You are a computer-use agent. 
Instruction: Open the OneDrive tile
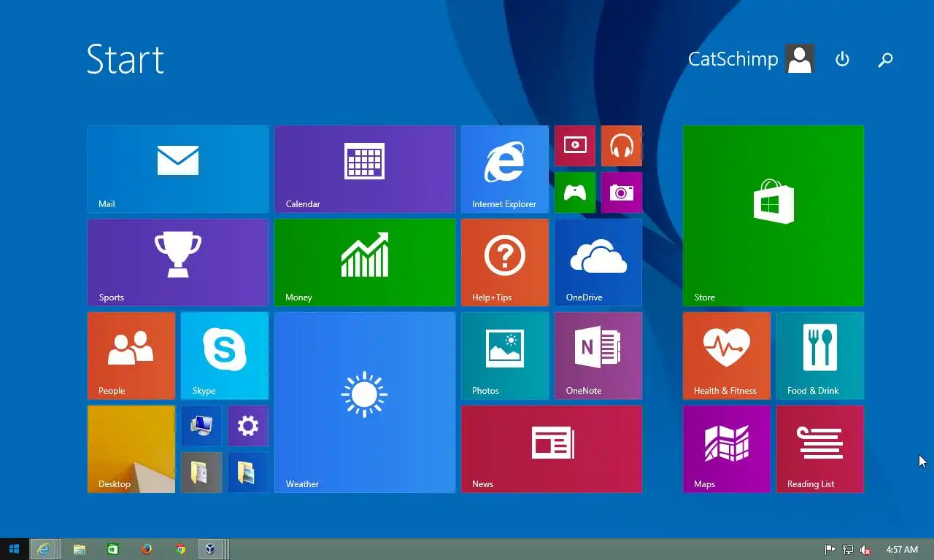click(x=598, y=262)
